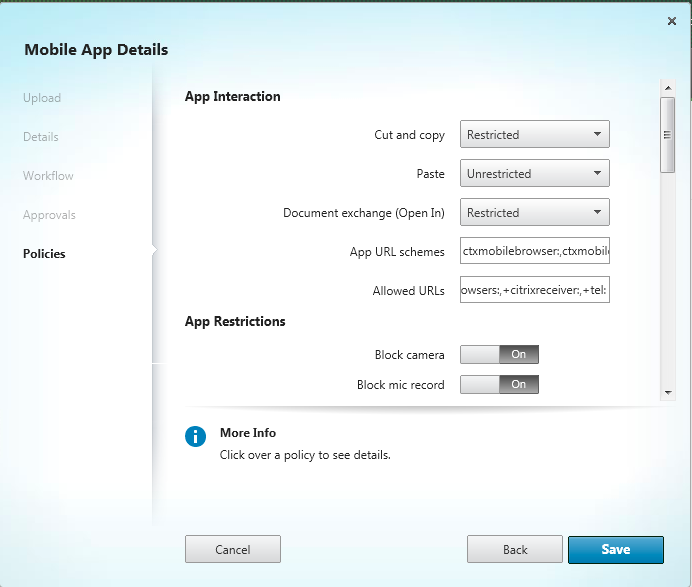This screenshot has height=587, width=692.
Task: Toggle the Block camera switch
Action: [499, 354]
